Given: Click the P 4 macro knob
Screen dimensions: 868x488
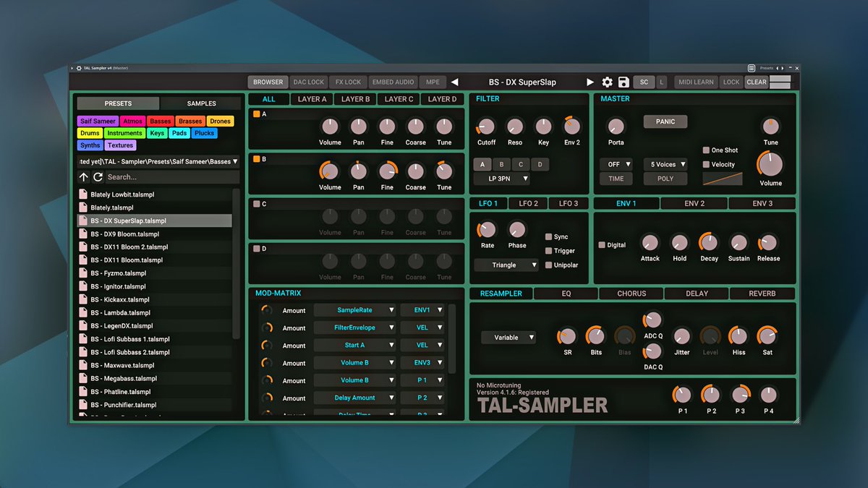Looking at the screenshot, I should (x=769, y=395).
